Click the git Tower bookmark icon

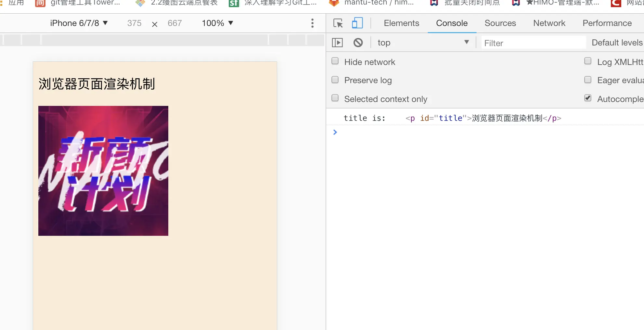point(40,3)
